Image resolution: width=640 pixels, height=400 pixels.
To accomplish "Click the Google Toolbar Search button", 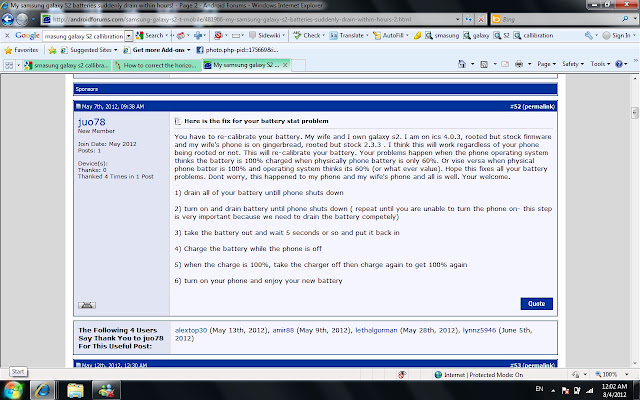I will point(150,36).
